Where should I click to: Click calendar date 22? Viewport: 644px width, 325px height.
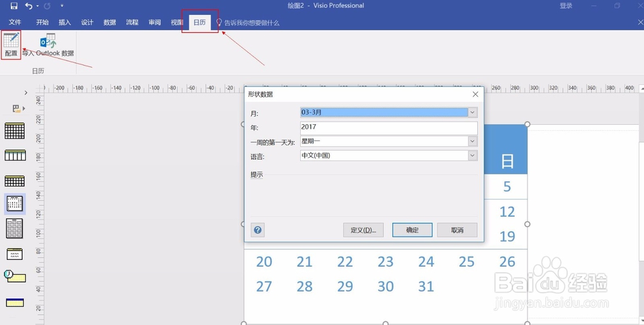click(x=345, y=261)
